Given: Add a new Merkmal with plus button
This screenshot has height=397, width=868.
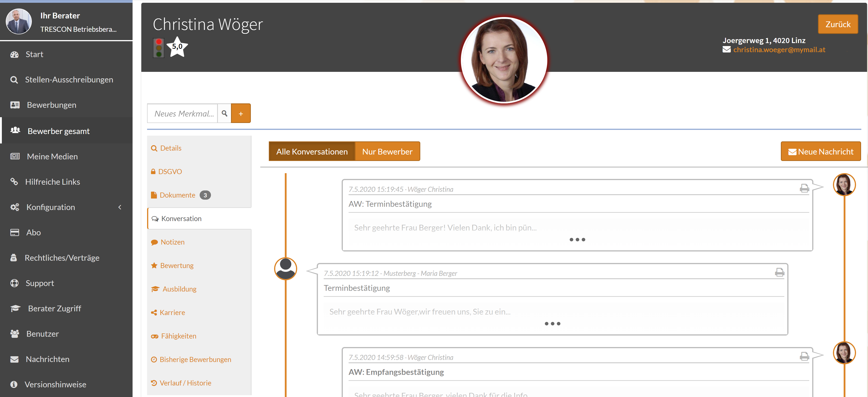Looking at the screenshot, I should pos(241,113).
